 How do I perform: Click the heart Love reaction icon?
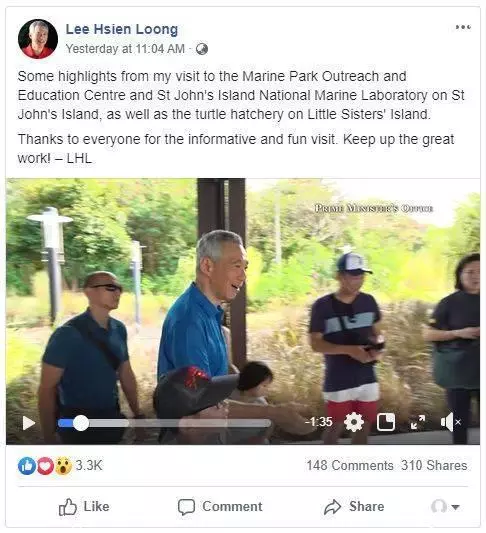point(45,466)
